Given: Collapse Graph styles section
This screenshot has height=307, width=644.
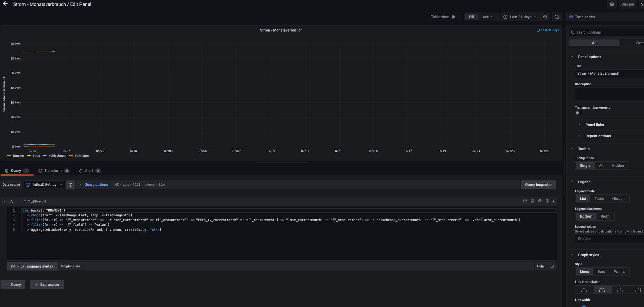Looking at the screenshot, I should [572, 255].
